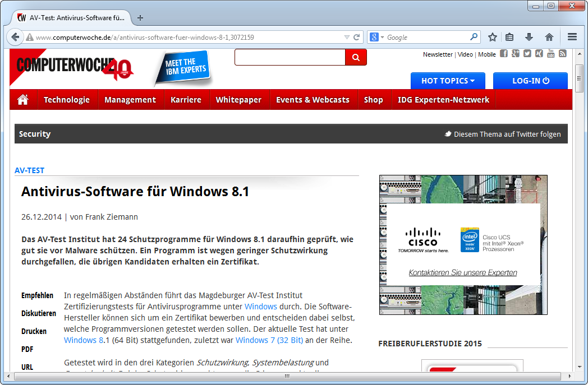The image size is (588, 385).
Task: Open the YouTube icon in header
Action: (550, 54)
